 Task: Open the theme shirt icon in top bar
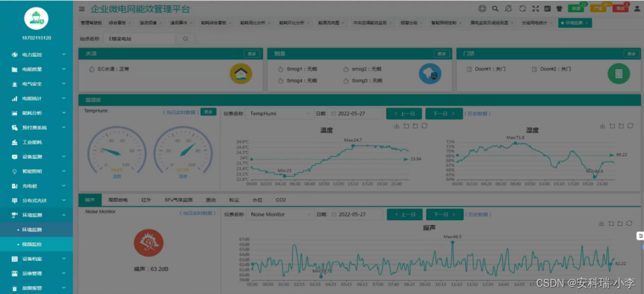559,8
